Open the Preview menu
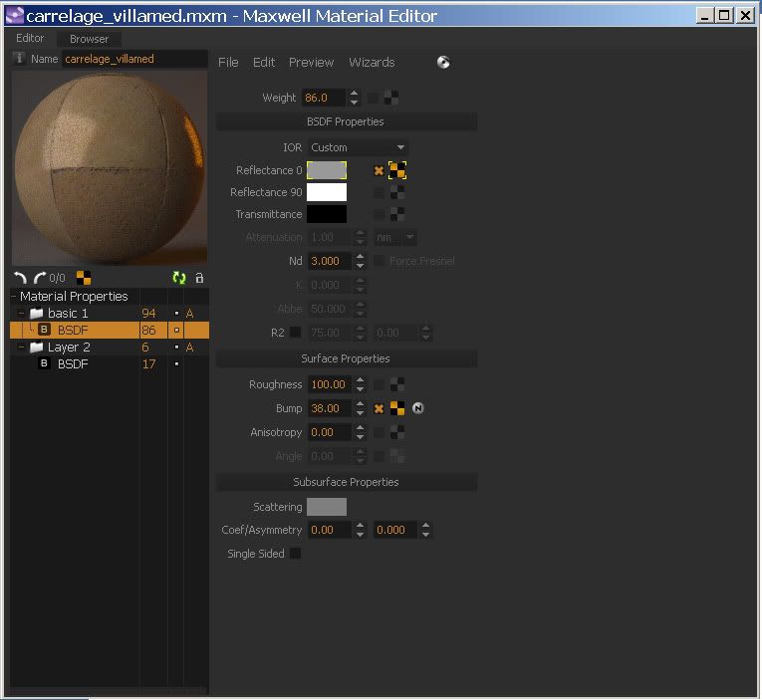 (x=311, y=63)
